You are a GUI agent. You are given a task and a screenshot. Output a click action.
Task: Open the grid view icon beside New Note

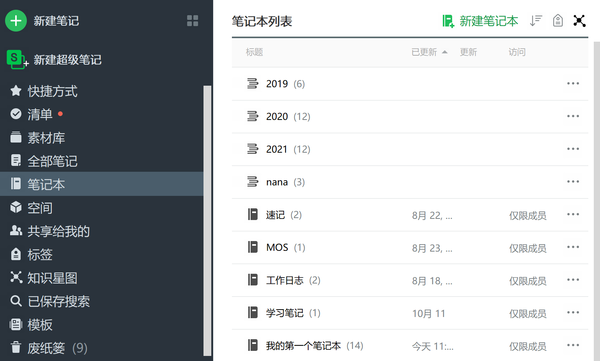tap(192, 21)
